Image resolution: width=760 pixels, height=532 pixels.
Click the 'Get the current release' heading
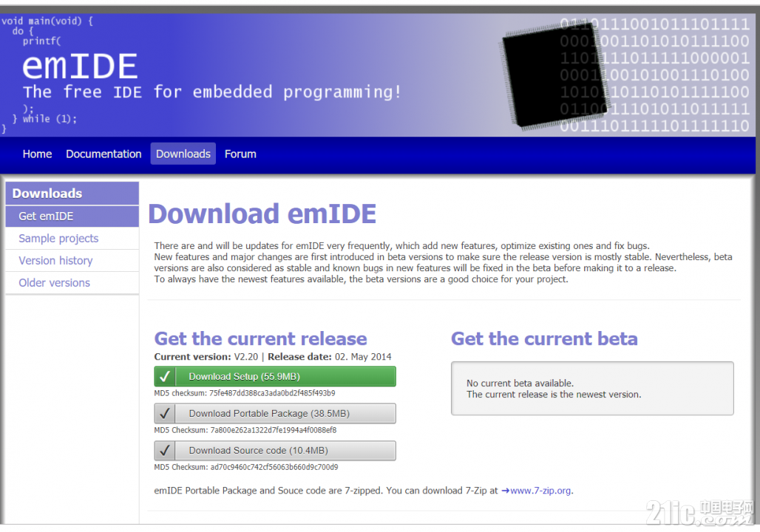261,338
